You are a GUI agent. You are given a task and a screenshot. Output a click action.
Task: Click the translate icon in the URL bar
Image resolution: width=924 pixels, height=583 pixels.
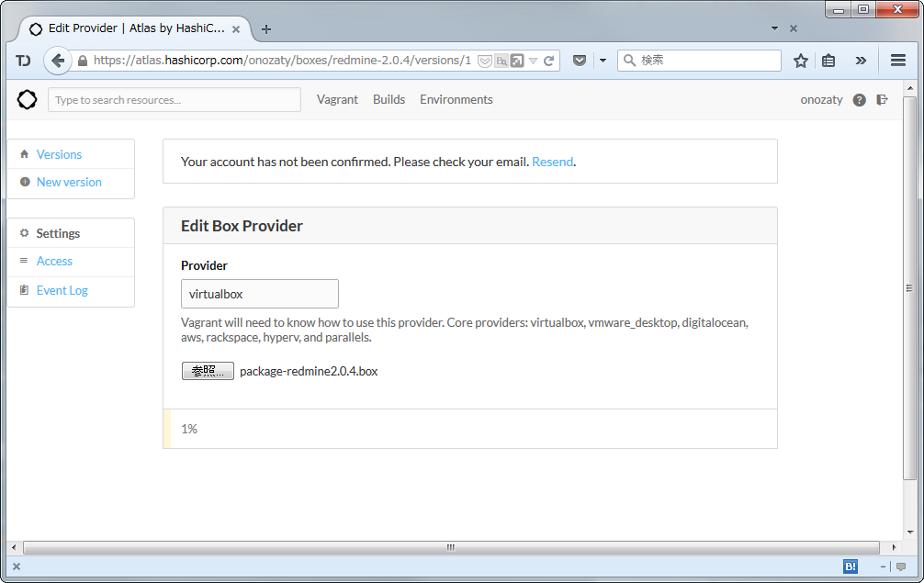(x=501, y=61)
